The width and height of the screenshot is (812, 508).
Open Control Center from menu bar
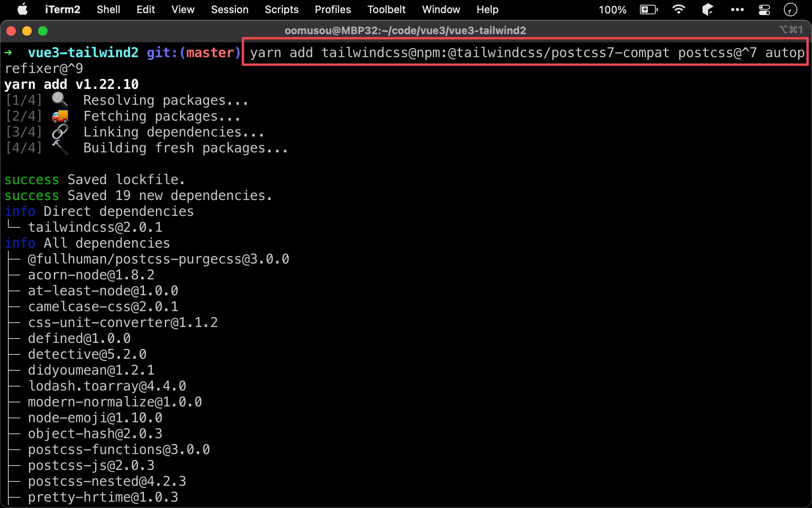764,10
